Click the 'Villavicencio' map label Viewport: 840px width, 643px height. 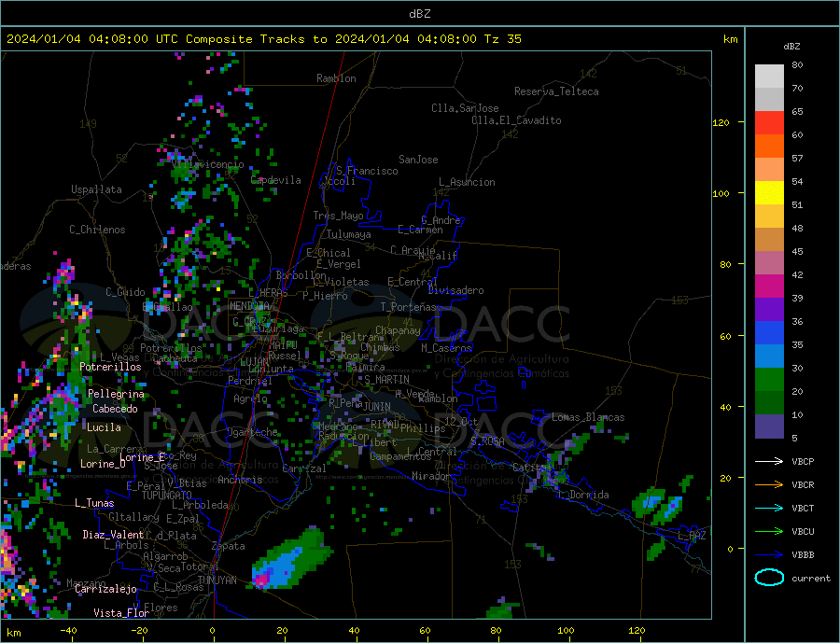point(207,164)
